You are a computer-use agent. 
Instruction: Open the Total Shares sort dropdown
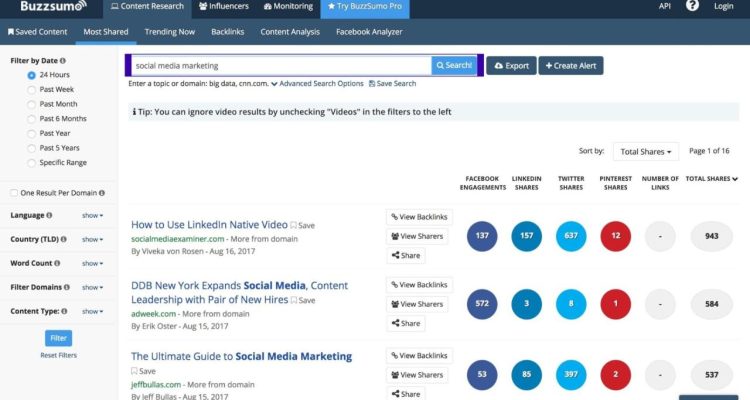[646, 152]
